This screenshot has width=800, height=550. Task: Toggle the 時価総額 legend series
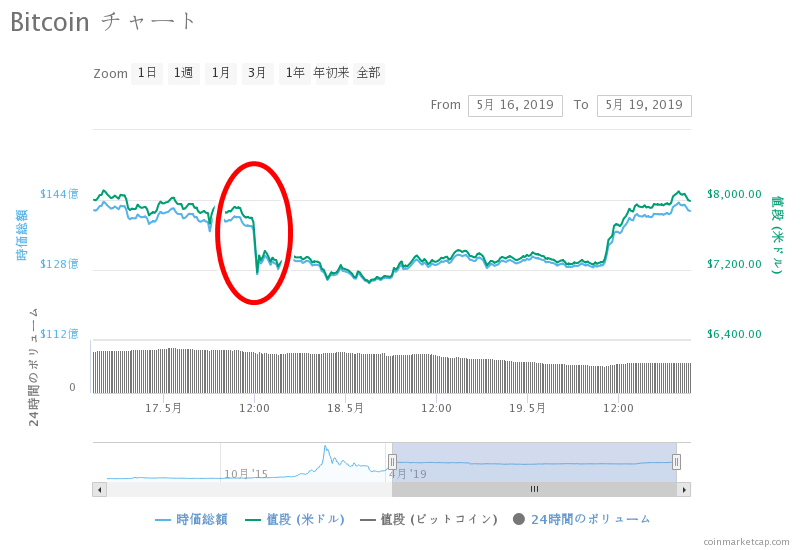click(x=192, y=520)
